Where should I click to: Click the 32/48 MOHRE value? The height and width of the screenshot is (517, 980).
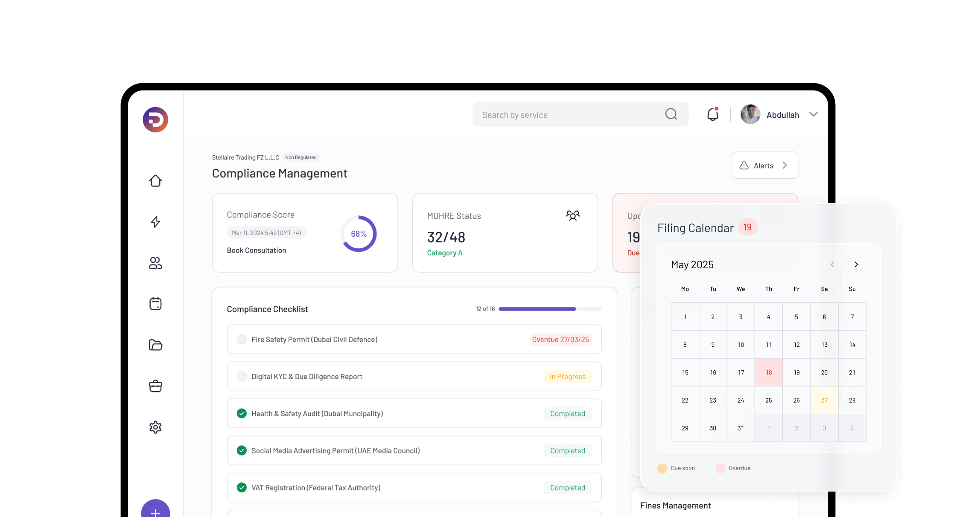pyautogui.click(x=446, y=237)
